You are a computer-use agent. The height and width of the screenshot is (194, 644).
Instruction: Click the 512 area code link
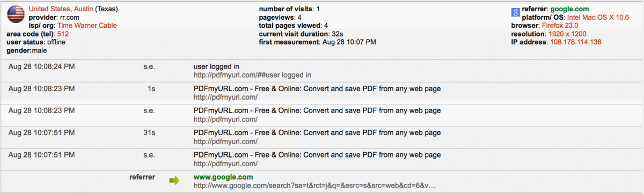(63, 33)
